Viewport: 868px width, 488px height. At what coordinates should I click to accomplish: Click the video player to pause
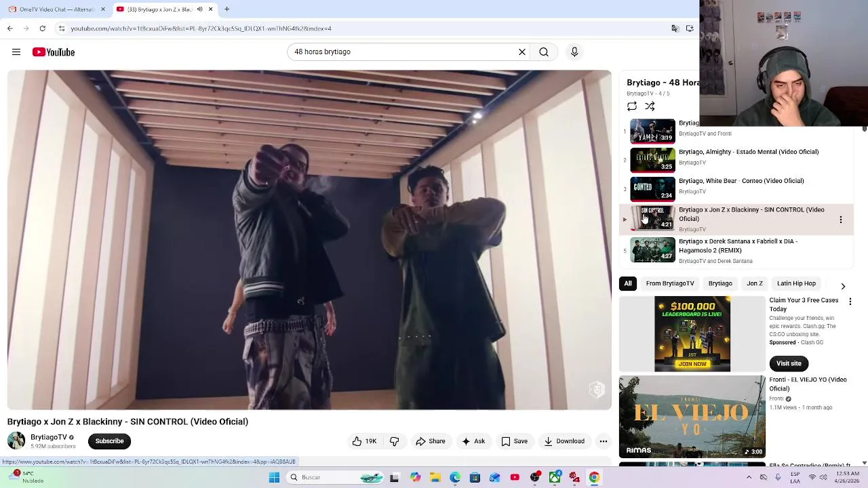pyautogui.click(x=309, y=240)
